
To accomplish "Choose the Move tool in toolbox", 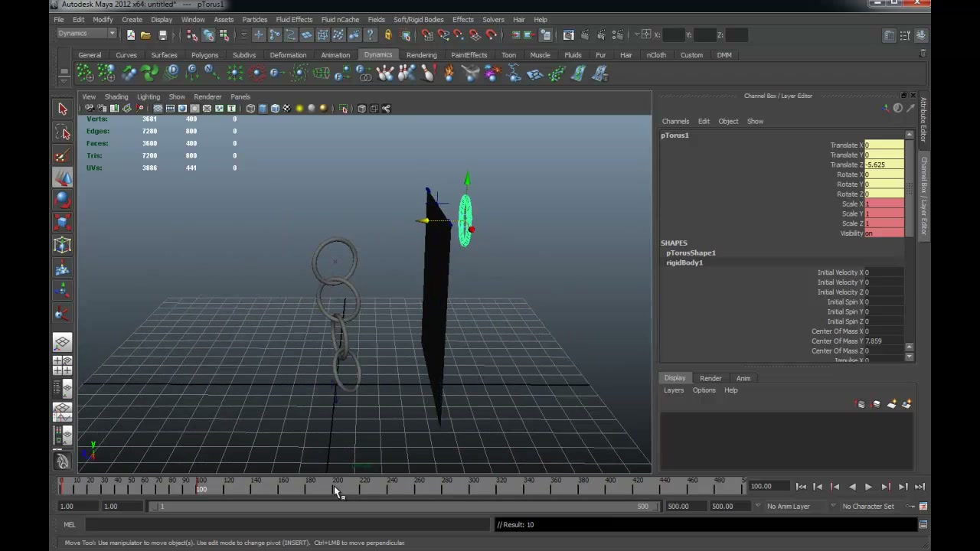I will point(63,178).
